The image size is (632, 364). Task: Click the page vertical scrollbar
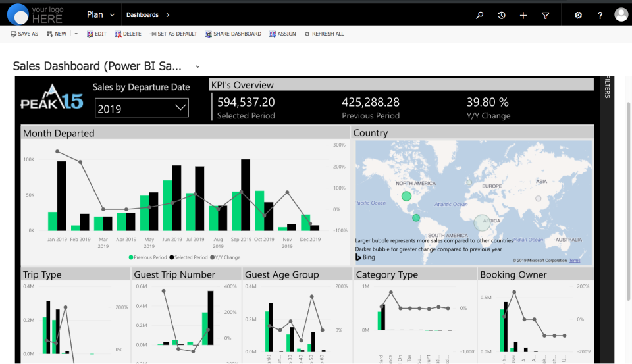pyautogui.click(x=628, y=201)
